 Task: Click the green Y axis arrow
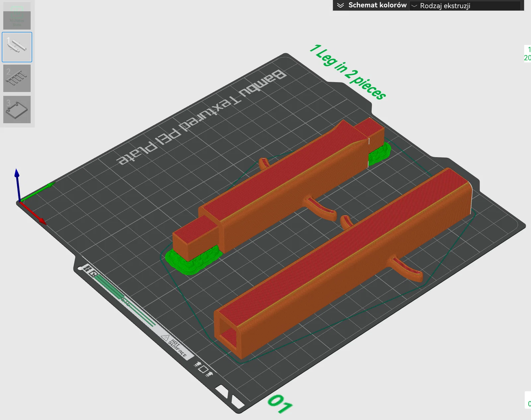coord(37,191)
